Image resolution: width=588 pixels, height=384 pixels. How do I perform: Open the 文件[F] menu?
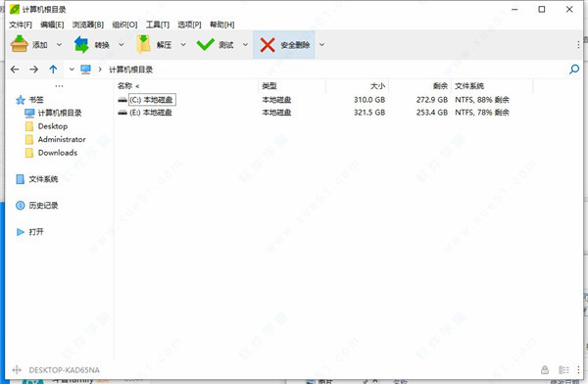[21, 24]
